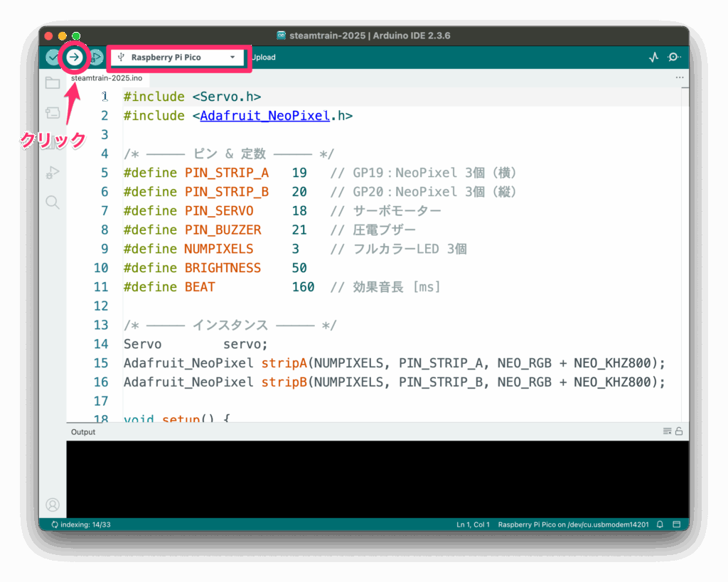
Task: Open the Boards Manager in sidebar
Action: click(53, 113)
